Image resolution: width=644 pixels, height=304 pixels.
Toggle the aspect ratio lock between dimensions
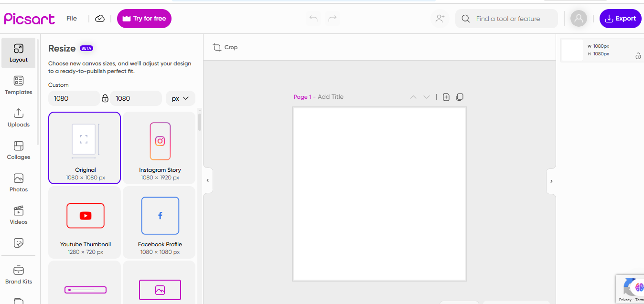[x=105, y=98]
